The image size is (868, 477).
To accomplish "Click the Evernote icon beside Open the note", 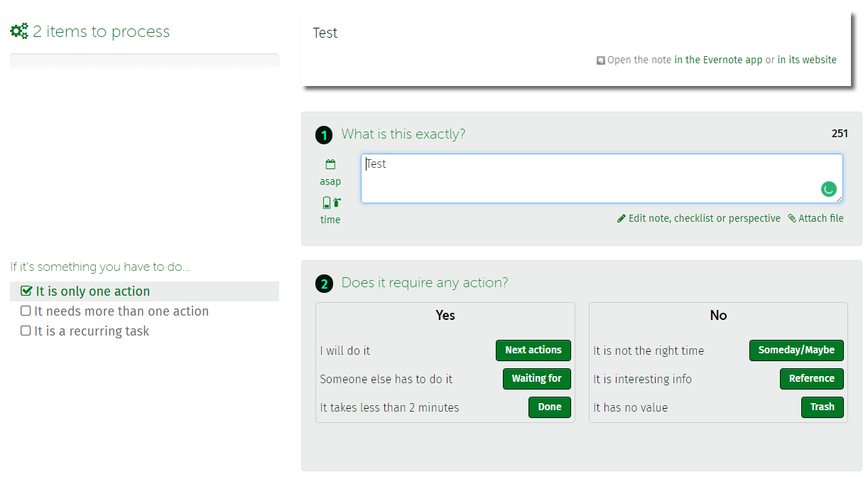I will tap(600, 60).
